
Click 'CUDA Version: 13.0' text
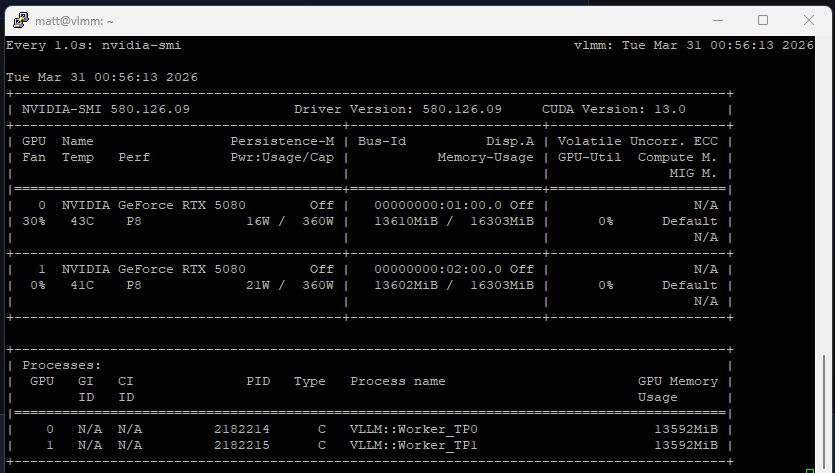613,109
